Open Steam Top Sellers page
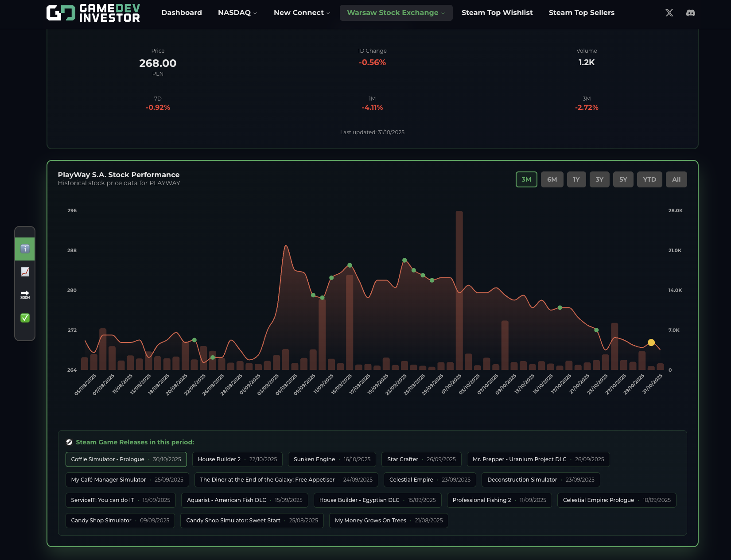Viewport: 731px width, 560px height. tap(582, 13)
